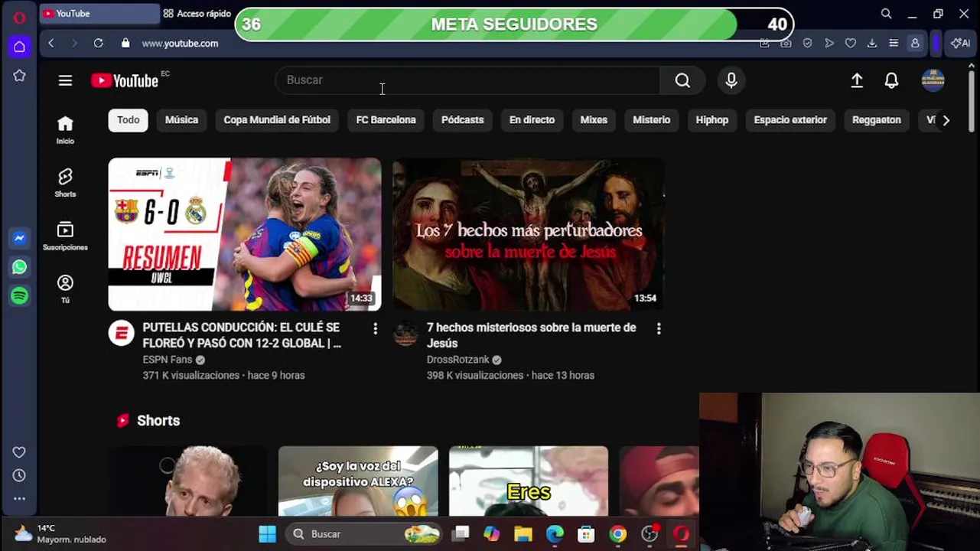Image resolution: width=980 pixels, height=551 pixels.
Task: Go back to the previous page
Action: [51, 44]
